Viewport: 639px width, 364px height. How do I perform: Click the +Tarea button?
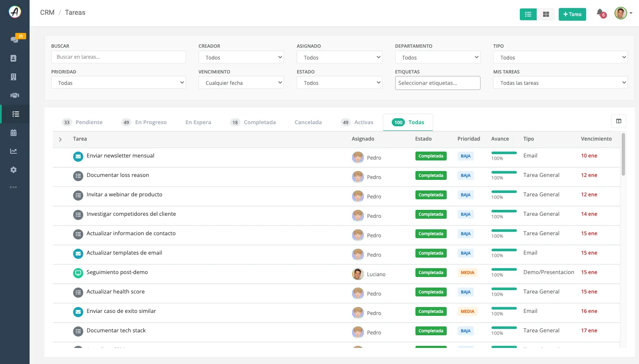572,14
